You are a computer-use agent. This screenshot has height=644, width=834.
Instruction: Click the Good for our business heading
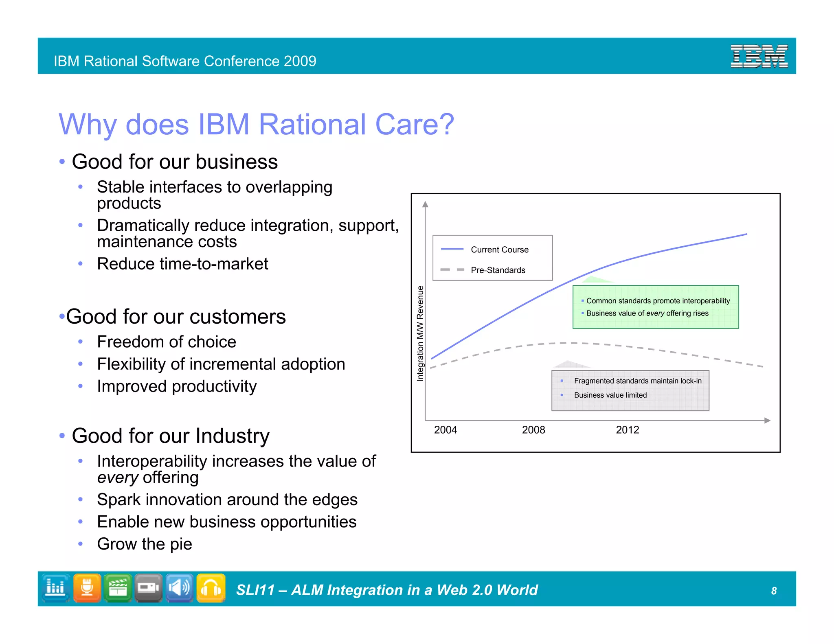click(175, 162)
